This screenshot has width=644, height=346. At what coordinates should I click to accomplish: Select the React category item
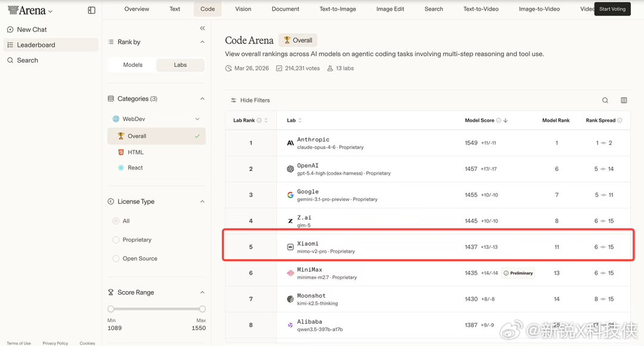point(135,168)
